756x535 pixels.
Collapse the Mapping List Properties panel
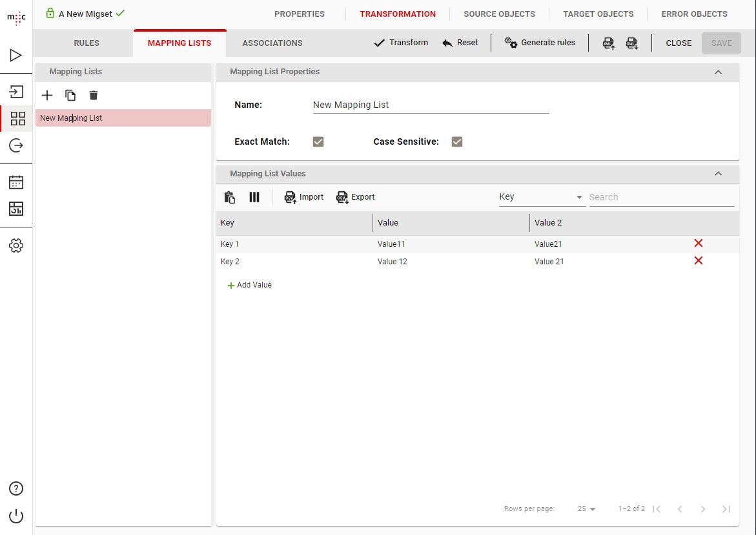pos(718,72)
